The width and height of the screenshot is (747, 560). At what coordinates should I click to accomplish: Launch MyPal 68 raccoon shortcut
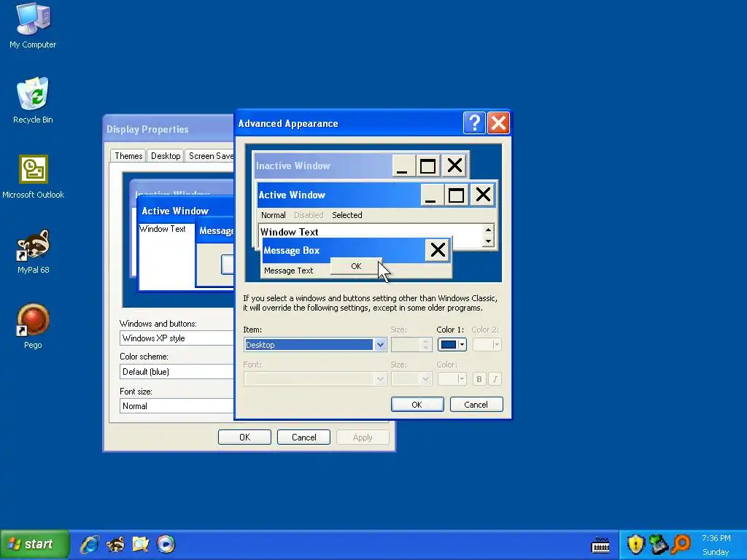pos(33,252)
